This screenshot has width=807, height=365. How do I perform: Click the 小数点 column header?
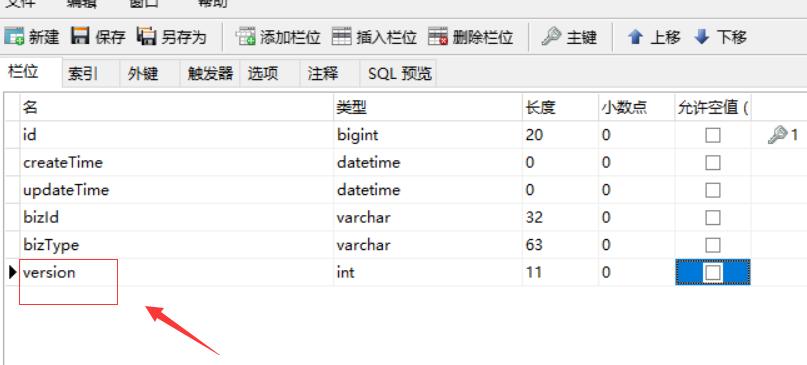[637, 107]
